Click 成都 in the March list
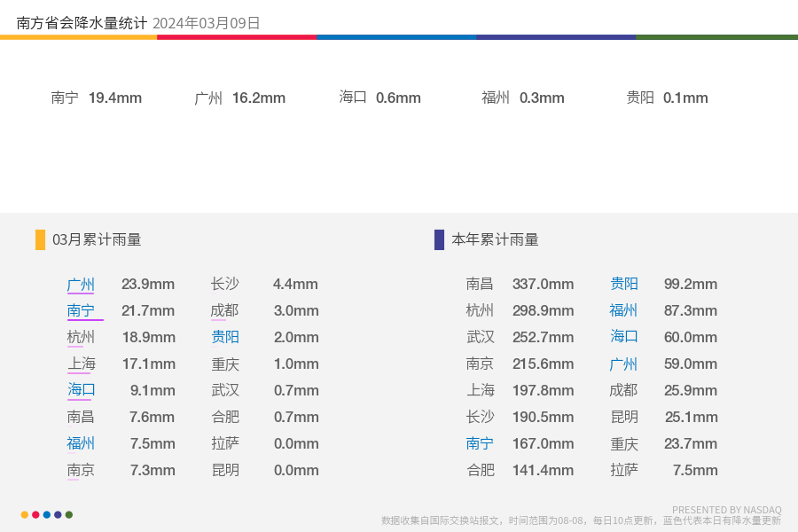Screen dimensions: 798x532 coord(224,310)
